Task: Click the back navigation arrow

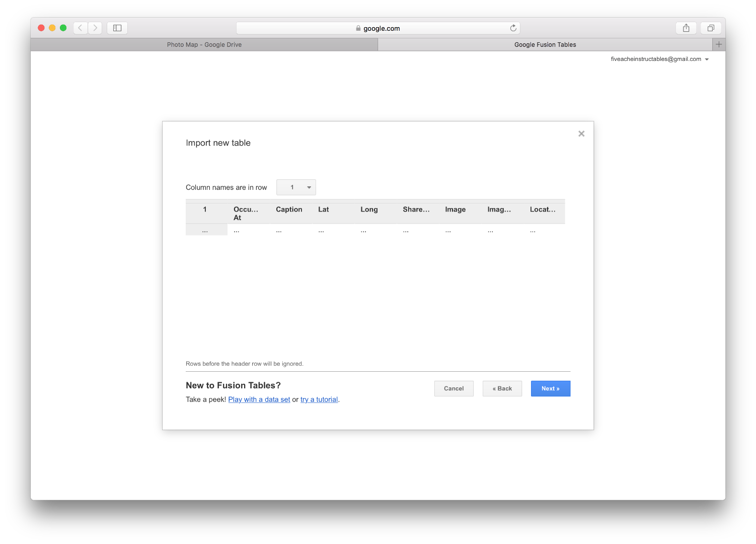Action: pos(80,28)
